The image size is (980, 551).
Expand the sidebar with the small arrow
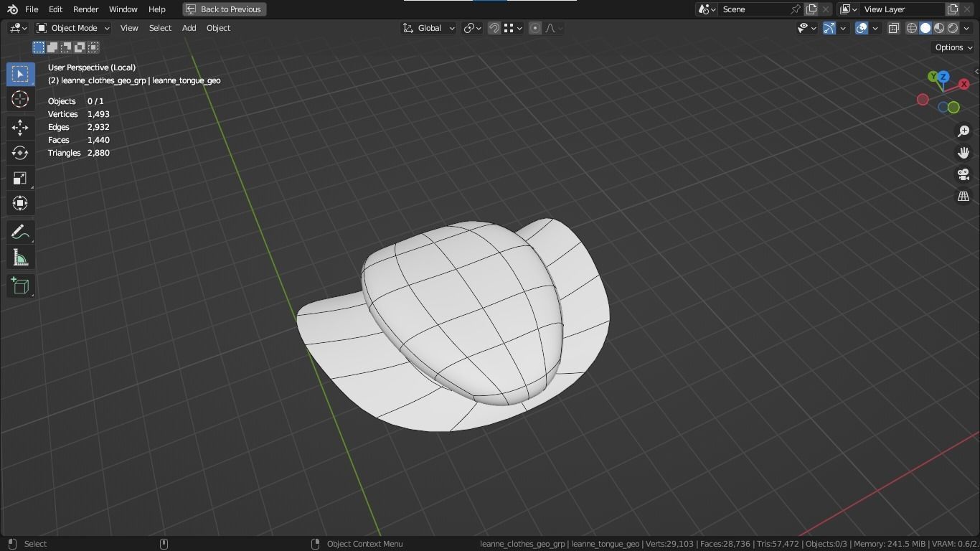[x=976, y=71]
